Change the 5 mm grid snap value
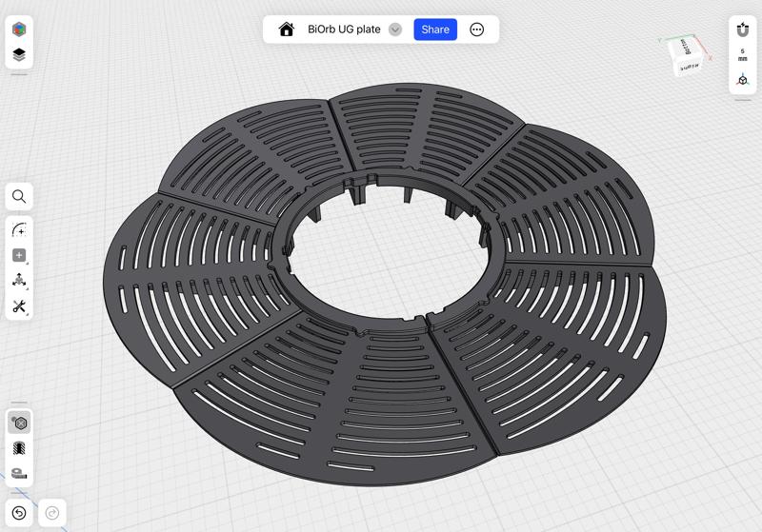Viewport: 762px width, 532px height. (743, 55)
